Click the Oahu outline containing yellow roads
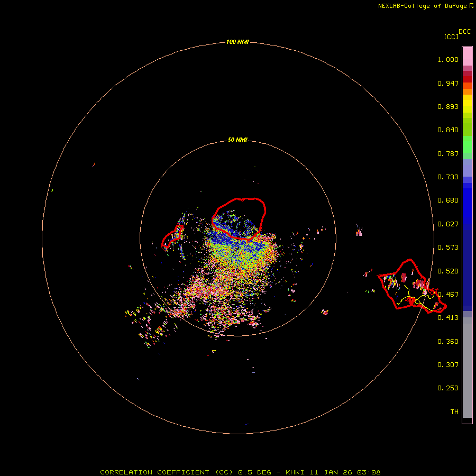This screenshot has width=476, height=476. pos(412,286)
